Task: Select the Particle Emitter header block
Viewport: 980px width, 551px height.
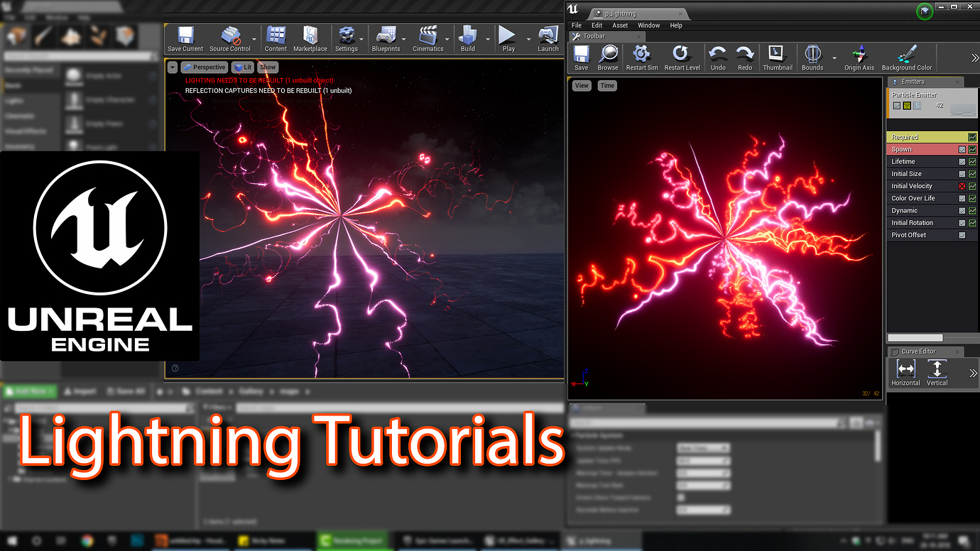Action: coord(932,103)
